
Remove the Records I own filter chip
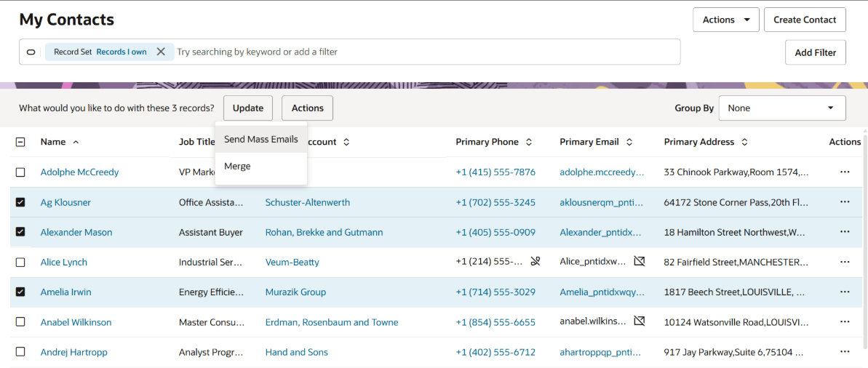161,52
